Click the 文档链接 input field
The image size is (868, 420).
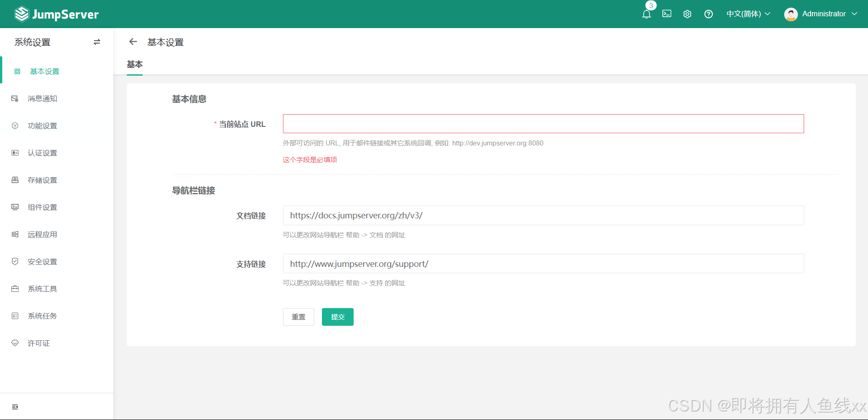(x=543, y=215)
